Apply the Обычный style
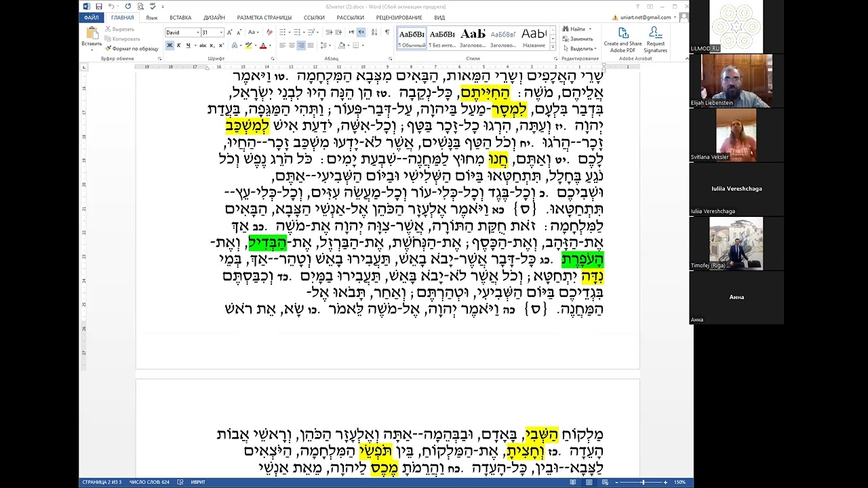Viewport: 868px width, 488px height. pos(412,39)
